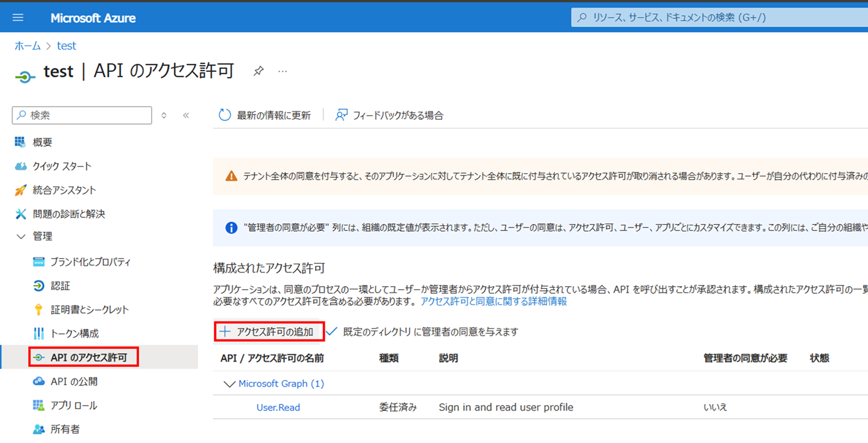
Task: Open 認証 menu item
Action: (60, 286)
